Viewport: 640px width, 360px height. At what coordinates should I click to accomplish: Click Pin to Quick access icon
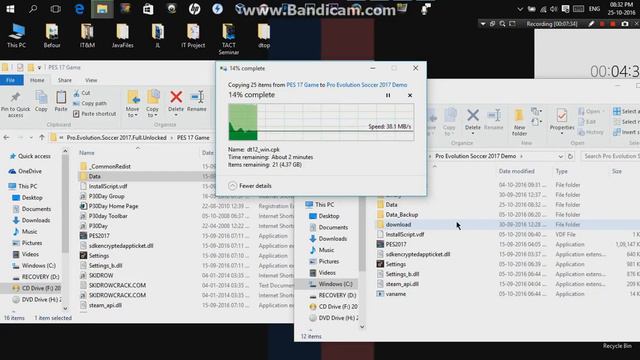coord(15,104)
